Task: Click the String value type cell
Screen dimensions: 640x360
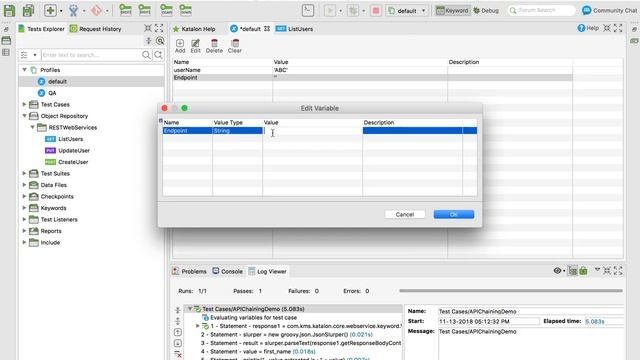Action: 238,131
